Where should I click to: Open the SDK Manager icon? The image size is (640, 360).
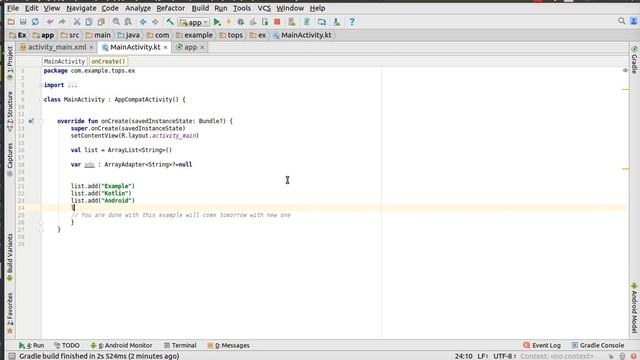point(336,22)
